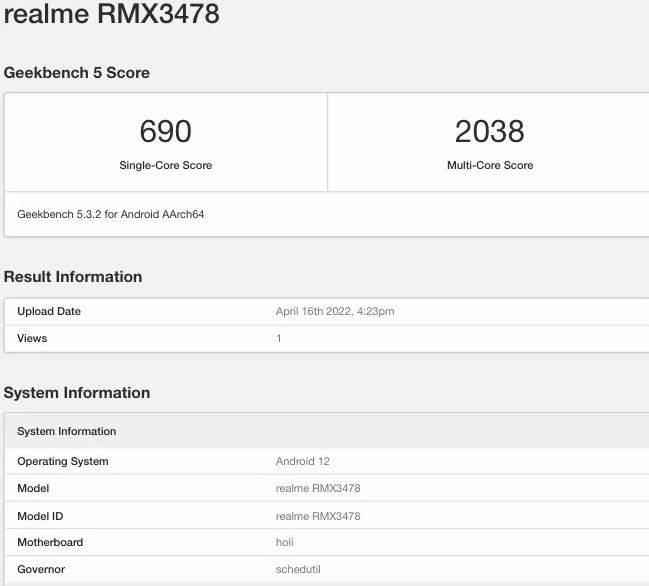The width and height of the screenshot is (649, 586).
Task: Click realme RMX3478 value in Model row
Action: point(318,488)
